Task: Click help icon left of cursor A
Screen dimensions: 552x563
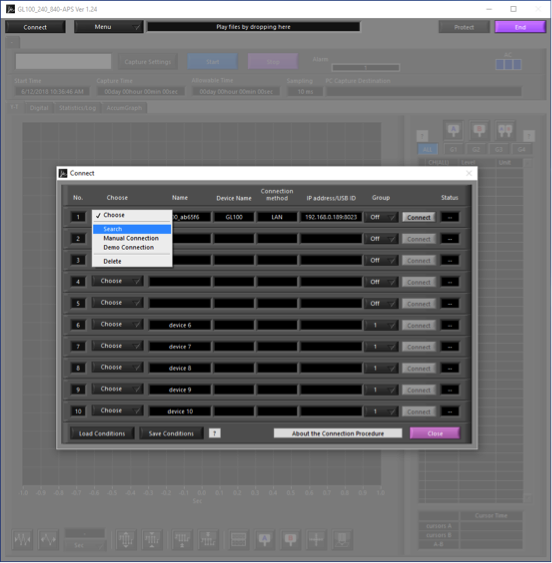Action: coord(422,136)
